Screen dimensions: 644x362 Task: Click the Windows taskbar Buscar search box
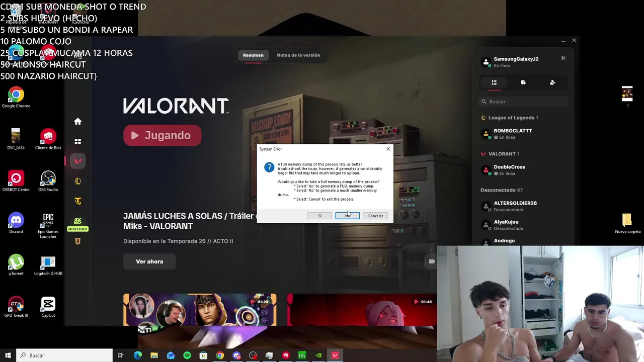64,355
